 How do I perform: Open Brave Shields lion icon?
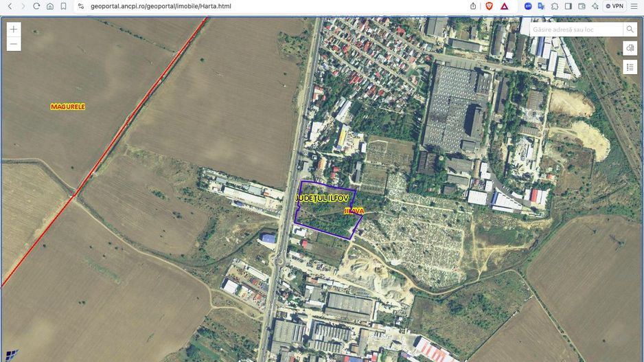pos(489,6)
